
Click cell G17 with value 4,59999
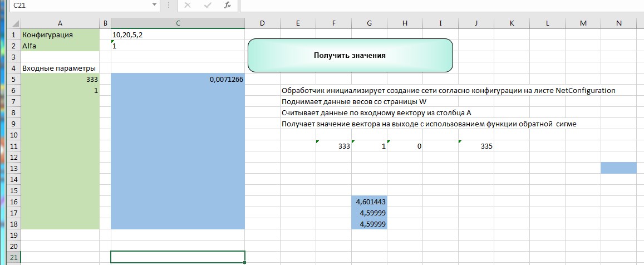pos(369,213)
